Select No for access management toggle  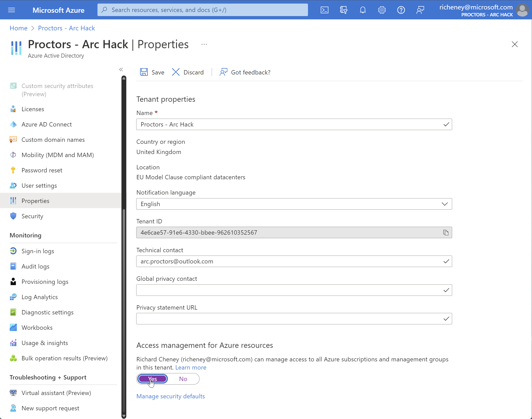(x=183, y=379)
